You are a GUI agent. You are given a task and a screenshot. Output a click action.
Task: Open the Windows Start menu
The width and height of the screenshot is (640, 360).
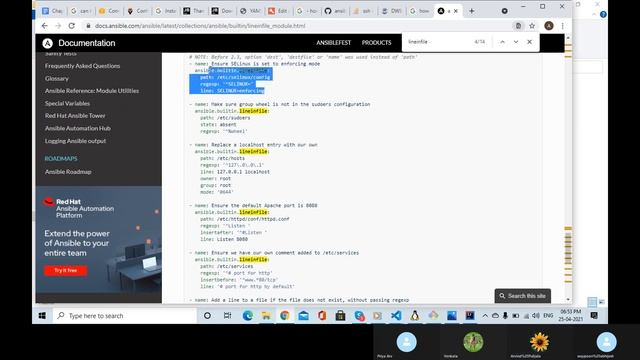pos(42,316)
